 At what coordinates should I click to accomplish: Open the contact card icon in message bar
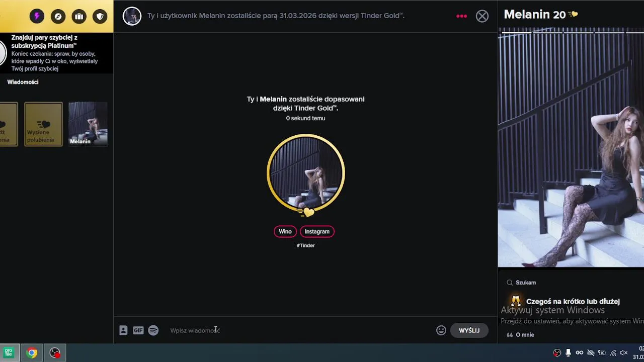(123, 330)
